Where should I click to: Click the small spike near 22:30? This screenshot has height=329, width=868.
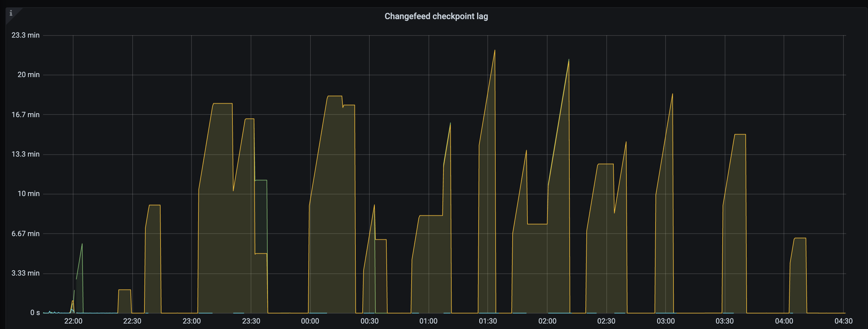pos(124,290)
